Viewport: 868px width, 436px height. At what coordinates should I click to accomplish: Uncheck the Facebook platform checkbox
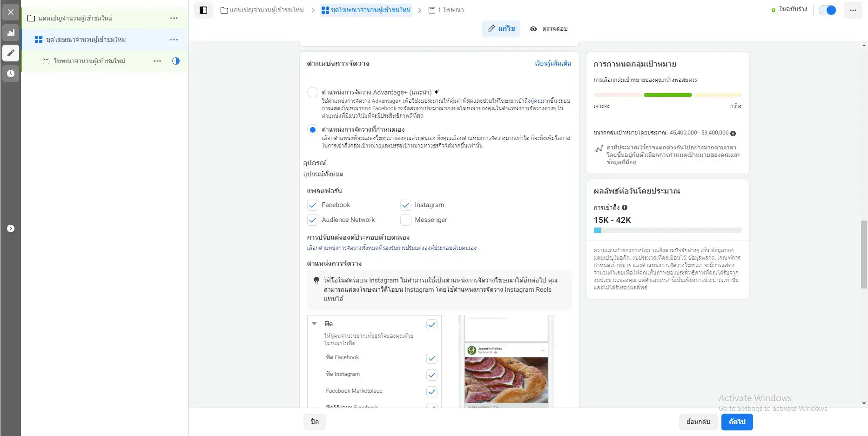point(313,205)
